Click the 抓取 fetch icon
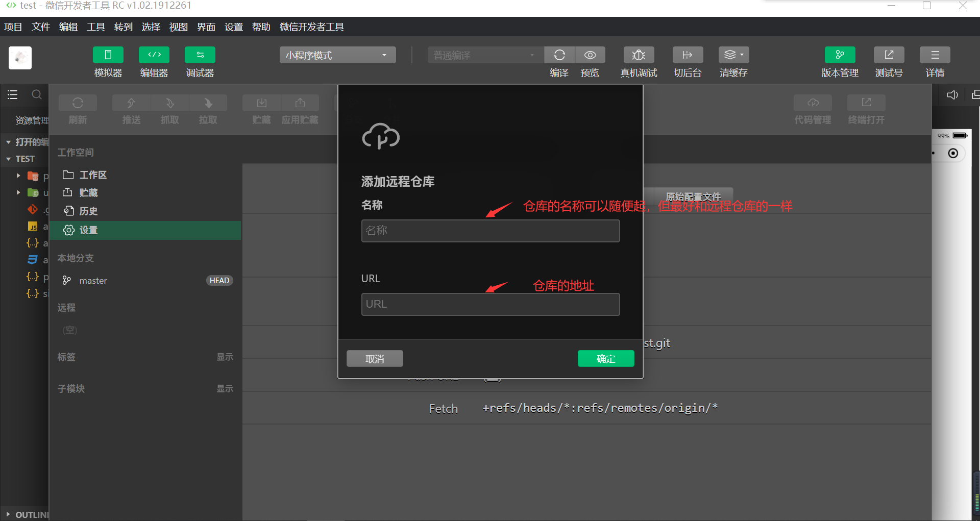Screen dimensions: 980x521 pos(170,103)
